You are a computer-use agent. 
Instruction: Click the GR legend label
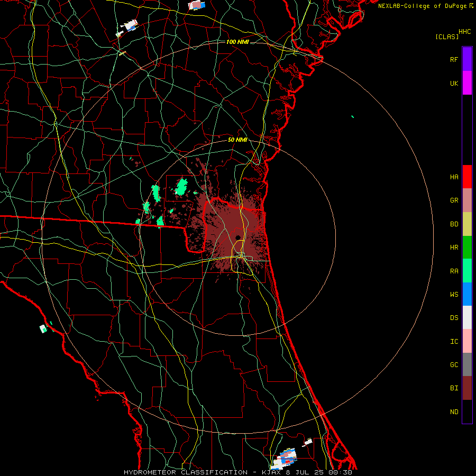(x=454, y=200)
